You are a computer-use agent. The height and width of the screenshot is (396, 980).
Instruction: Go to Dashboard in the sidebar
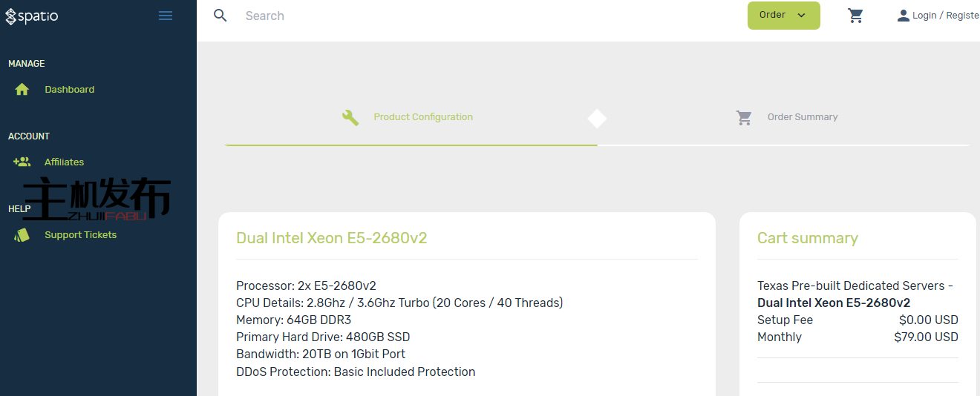[69, 90]
